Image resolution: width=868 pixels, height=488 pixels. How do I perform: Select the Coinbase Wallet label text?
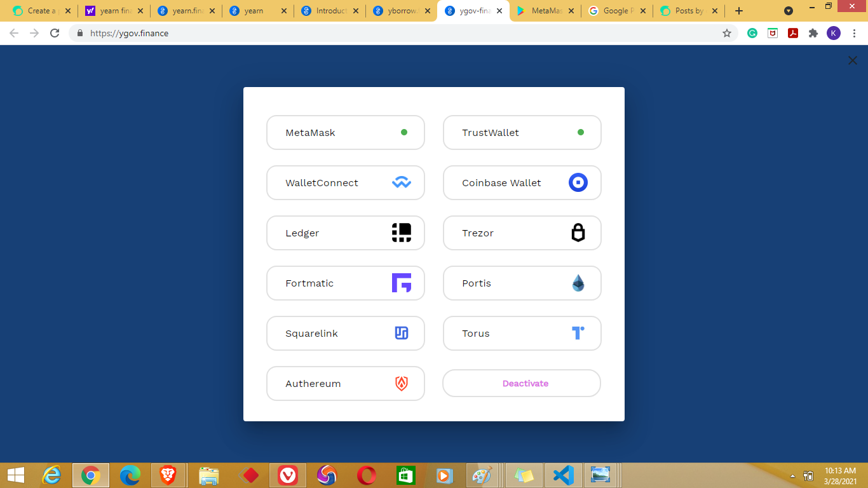pos(501,183)
